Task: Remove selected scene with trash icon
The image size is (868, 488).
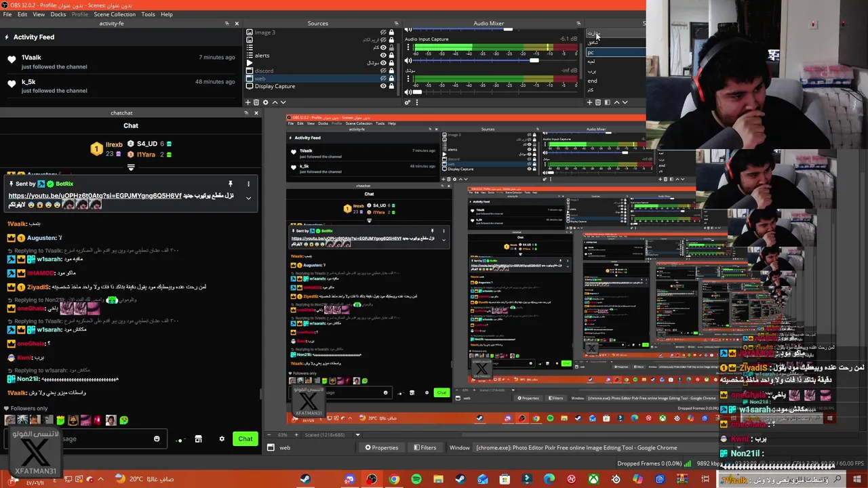Action: (598, 102)
